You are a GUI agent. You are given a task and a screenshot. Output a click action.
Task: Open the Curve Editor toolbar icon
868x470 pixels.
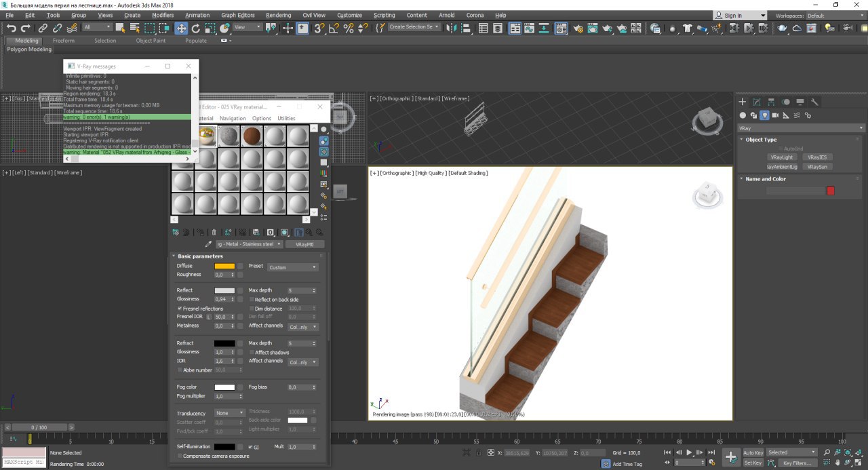pos(530,28)
